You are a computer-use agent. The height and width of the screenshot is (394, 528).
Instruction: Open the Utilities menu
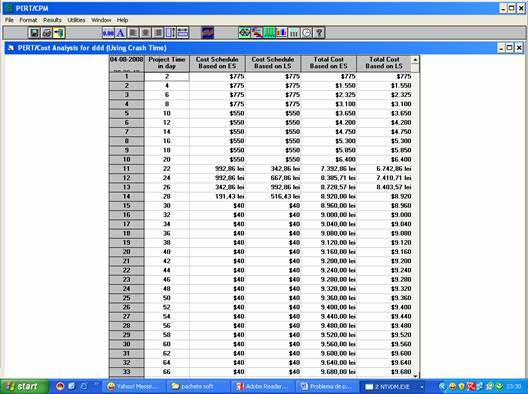coord(76,20)
